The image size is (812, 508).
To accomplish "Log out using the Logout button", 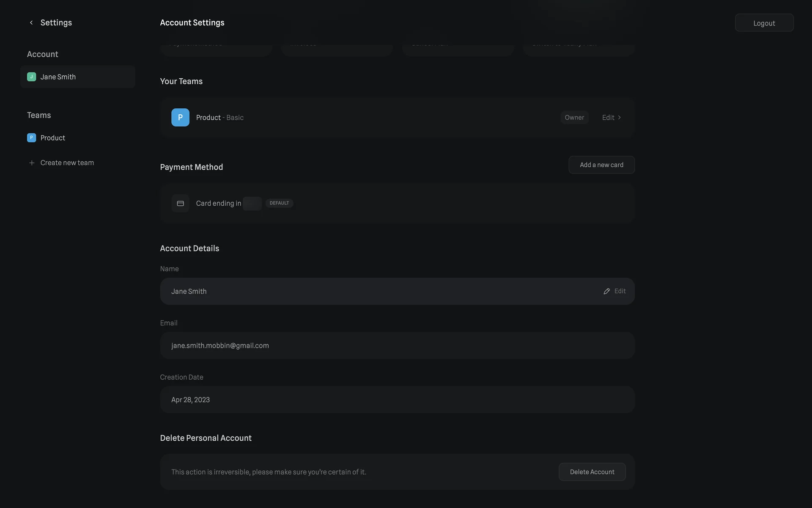I will 764,23.
